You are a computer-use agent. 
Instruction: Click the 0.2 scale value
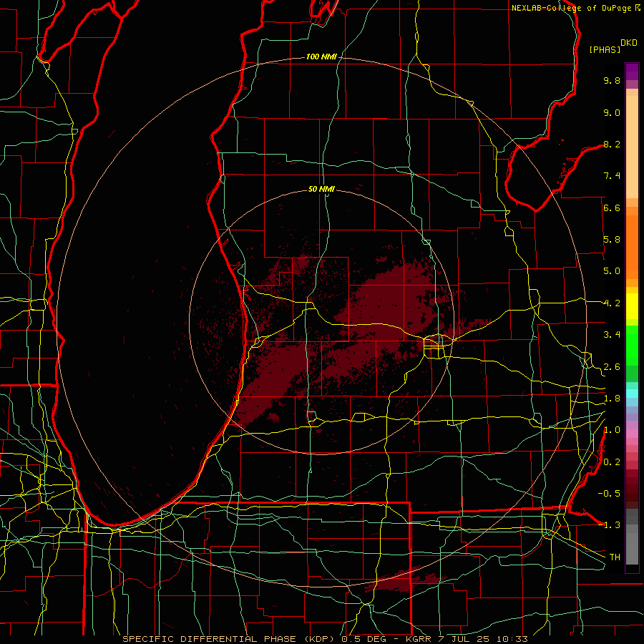click(612, 462)
